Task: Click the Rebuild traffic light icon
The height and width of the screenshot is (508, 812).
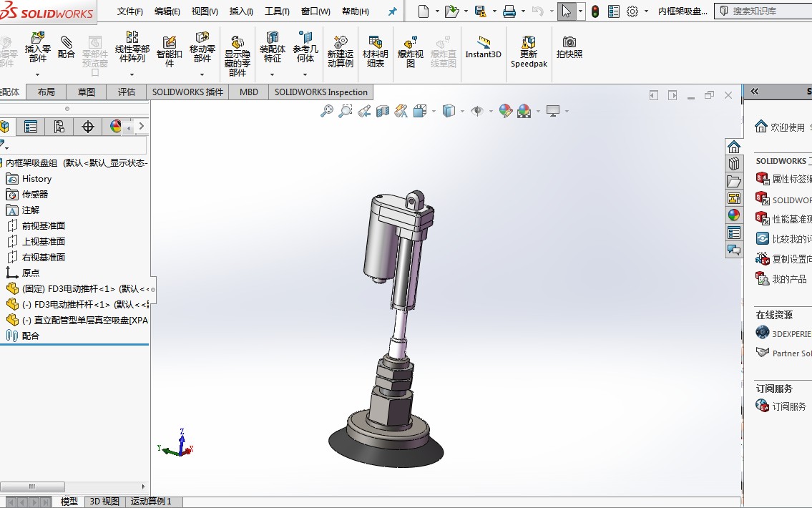Action: [x=595, y=11]
